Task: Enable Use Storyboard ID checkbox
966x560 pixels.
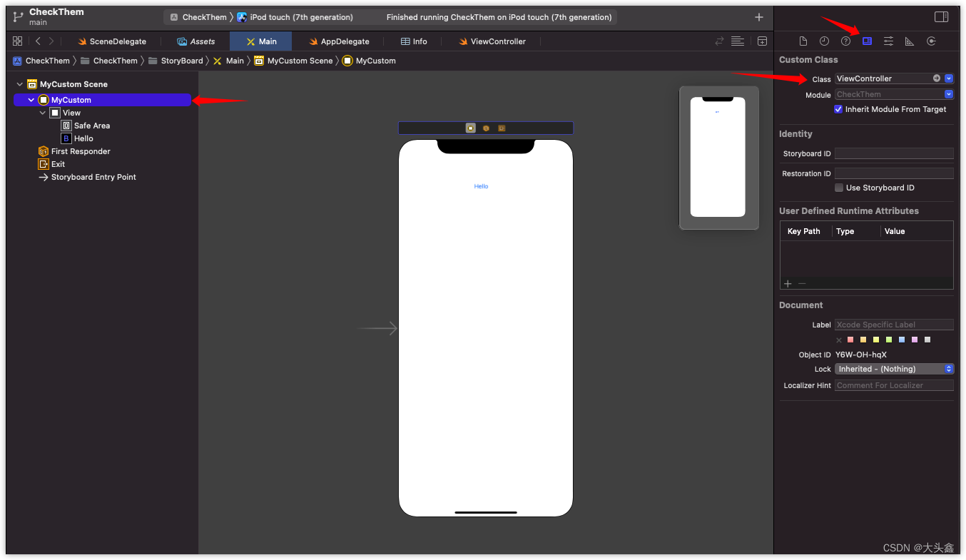Action: [839, 188]
